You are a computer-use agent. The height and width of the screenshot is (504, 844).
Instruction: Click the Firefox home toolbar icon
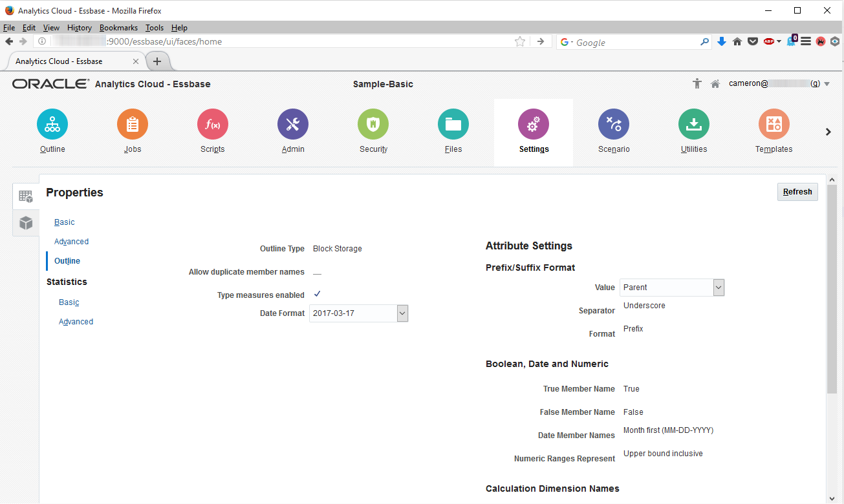737,41
